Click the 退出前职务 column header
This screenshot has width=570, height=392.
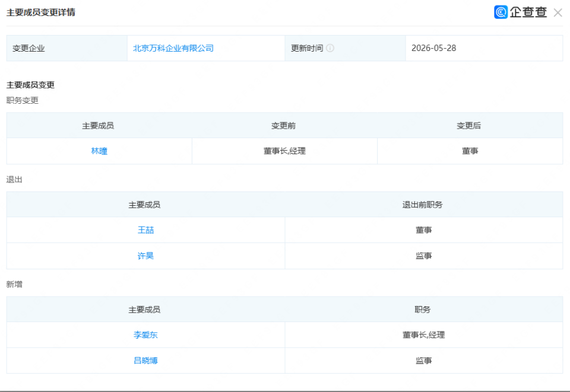(422, 205)
